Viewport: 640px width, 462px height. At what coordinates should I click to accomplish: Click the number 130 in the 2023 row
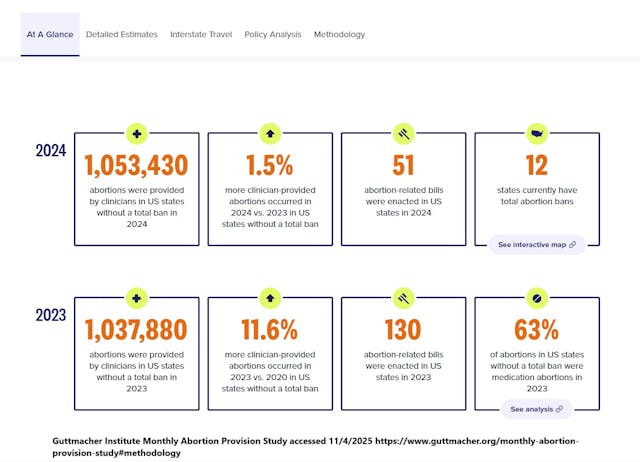pos(403,330)
